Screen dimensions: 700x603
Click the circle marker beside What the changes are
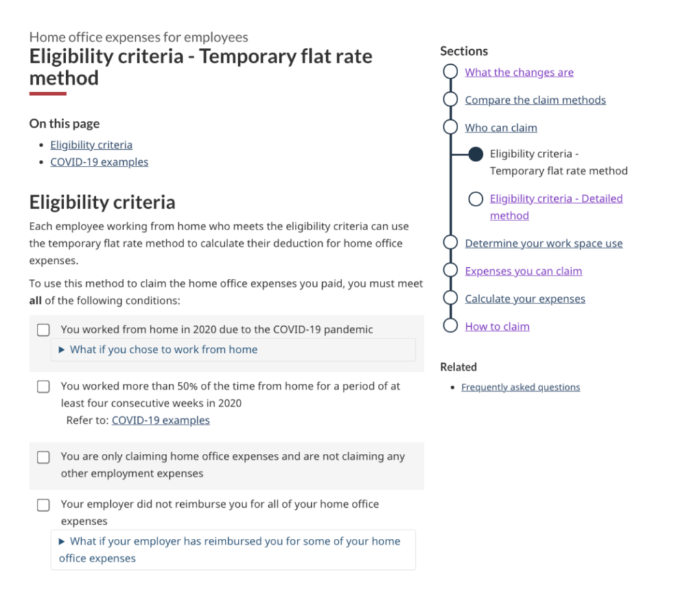(450, 71)
